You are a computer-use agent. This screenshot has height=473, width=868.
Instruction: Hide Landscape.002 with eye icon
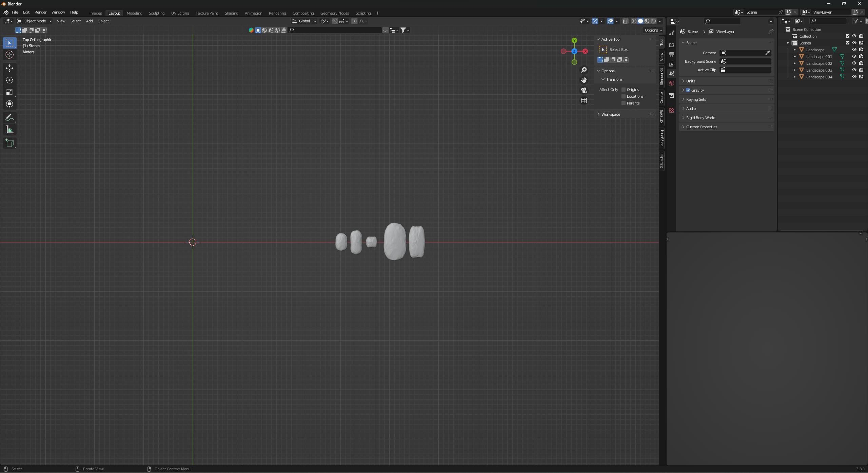pos(854,63)
